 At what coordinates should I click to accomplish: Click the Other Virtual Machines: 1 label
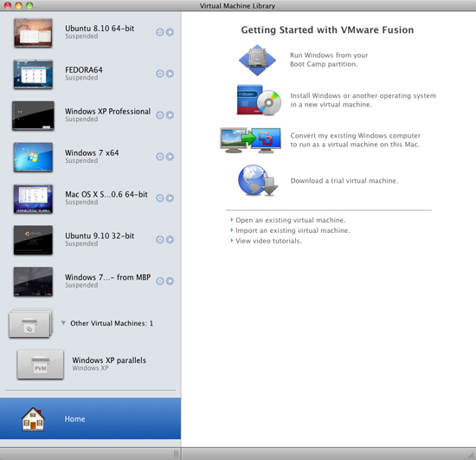pos(112,323)
